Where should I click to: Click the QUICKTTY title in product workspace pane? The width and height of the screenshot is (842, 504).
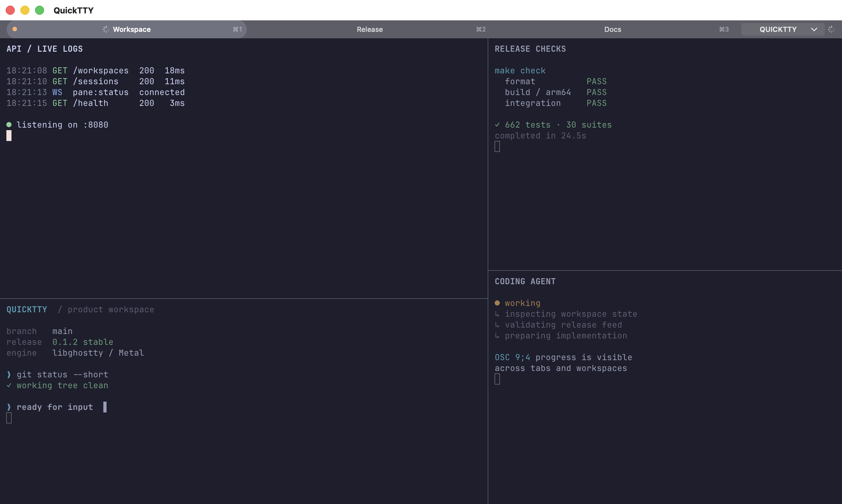point(27,310)
